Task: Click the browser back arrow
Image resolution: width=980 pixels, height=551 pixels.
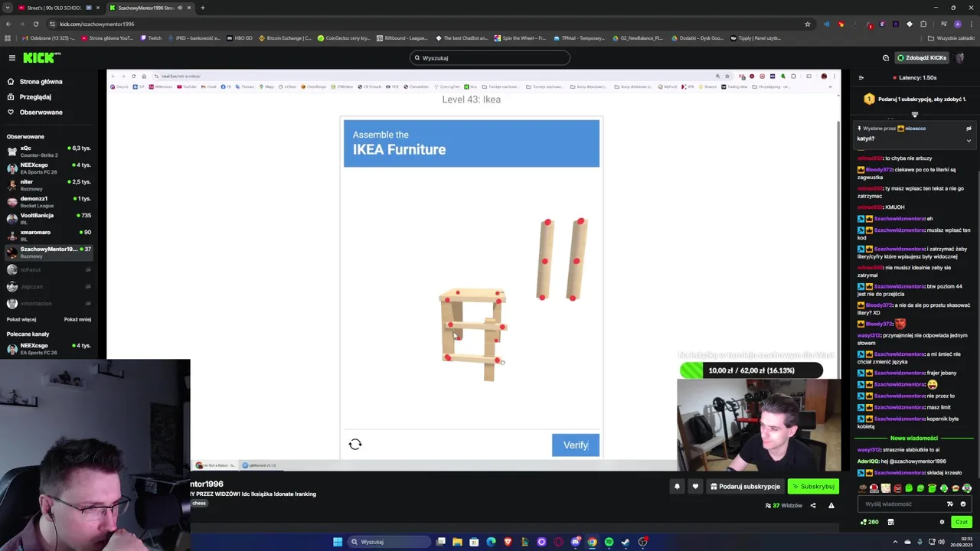Action: (8, 24)
